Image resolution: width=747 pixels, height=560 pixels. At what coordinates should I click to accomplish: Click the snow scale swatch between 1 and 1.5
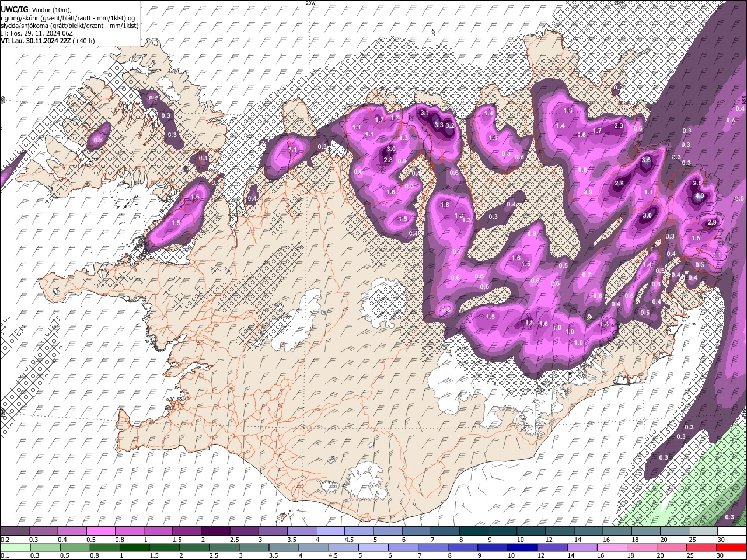pyautogui.click(x=158, y=531)
